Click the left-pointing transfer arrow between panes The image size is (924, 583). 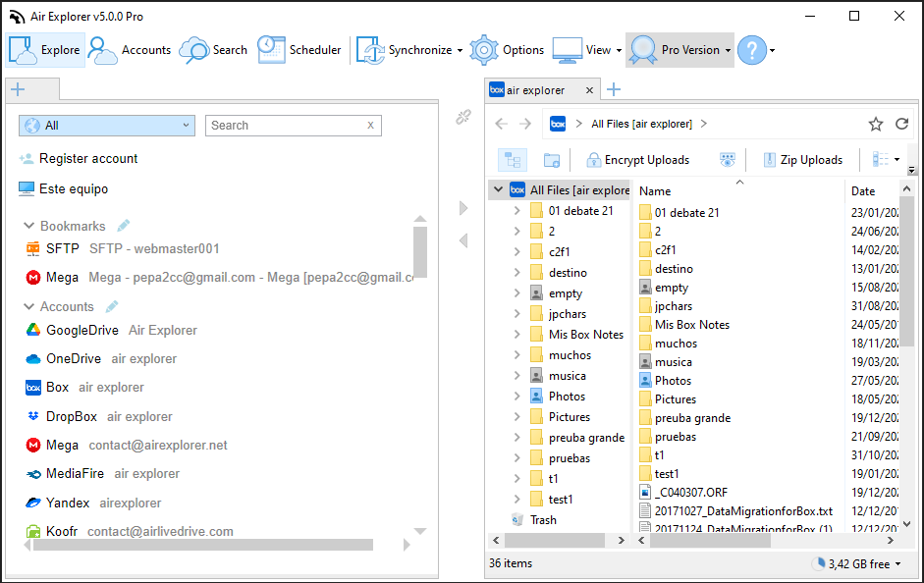[463, 240]
